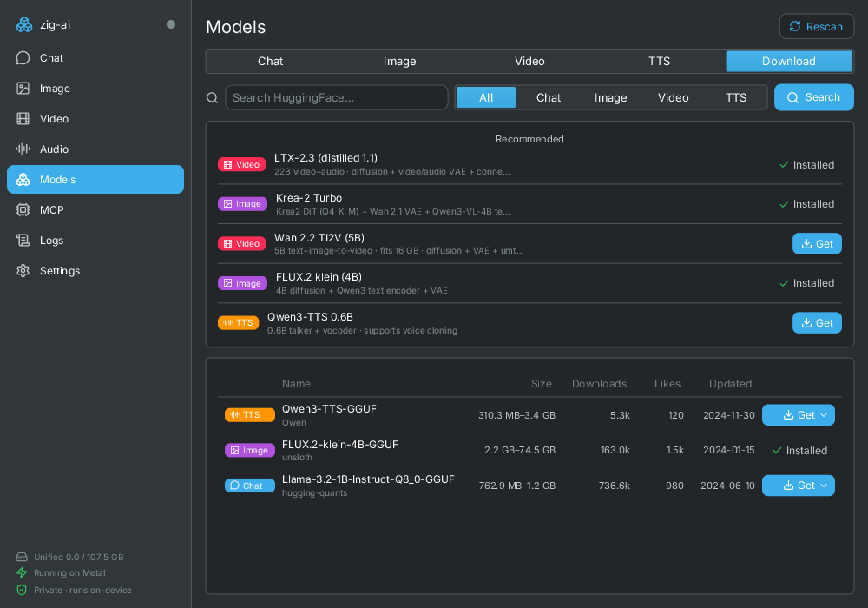Click the hugging-quants author label
868x608 pixels.
tap(314, 493)
